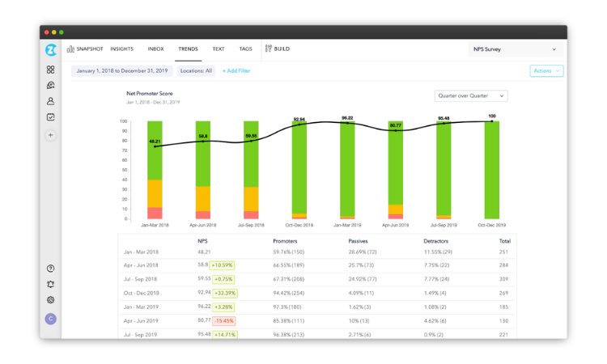Click the Promoters column header
The width and height of the screenshot is (607, 364).
(x=286, y=241)
